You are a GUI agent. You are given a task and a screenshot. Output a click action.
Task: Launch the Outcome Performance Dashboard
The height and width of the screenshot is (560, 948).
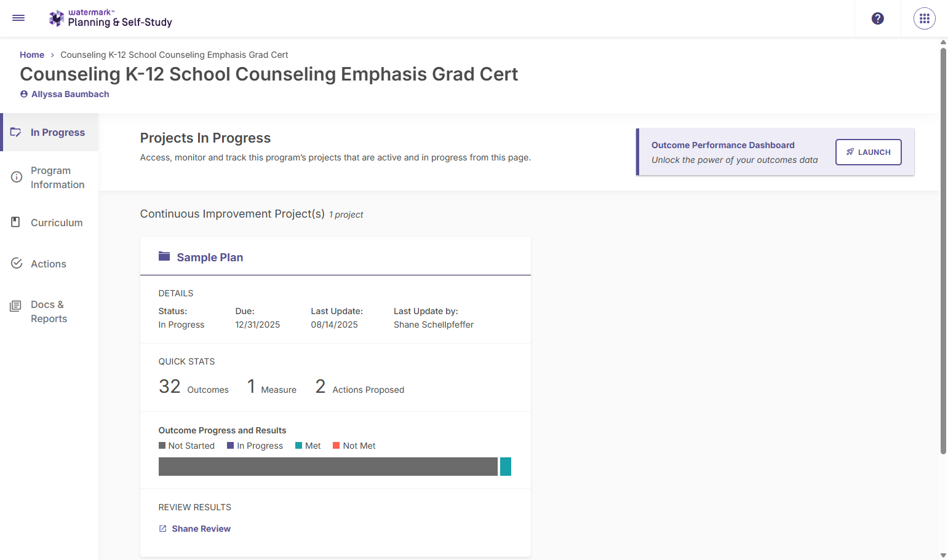point(868,152)
